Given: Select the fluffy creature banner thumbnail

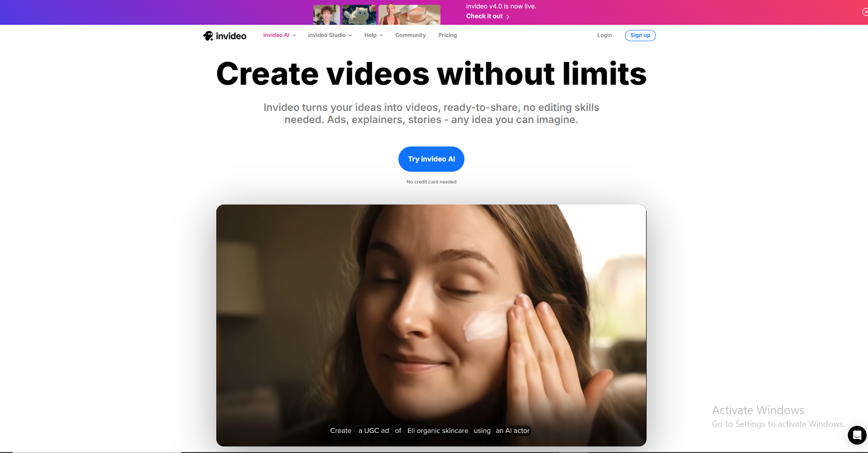Looking at the screenshot, I should point(359,15).
